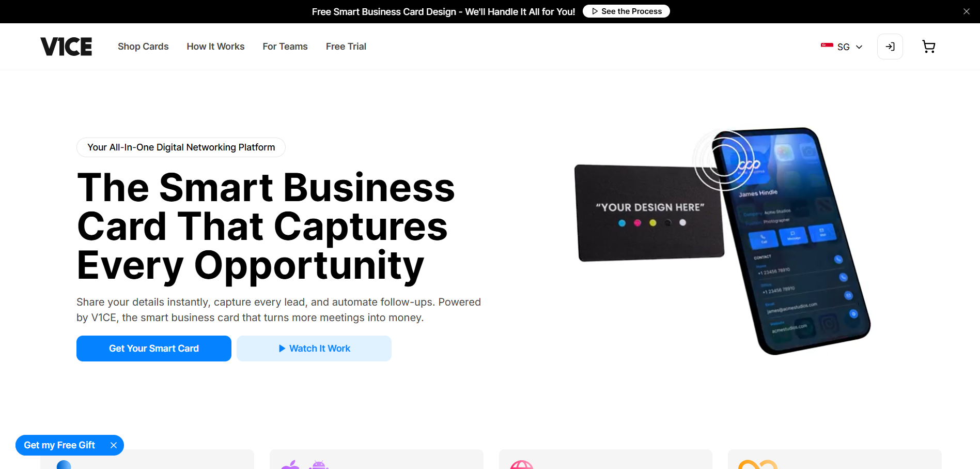Screen dimensions: 980x469
Task: Click the Singapore flag icon
Action: 827,46
